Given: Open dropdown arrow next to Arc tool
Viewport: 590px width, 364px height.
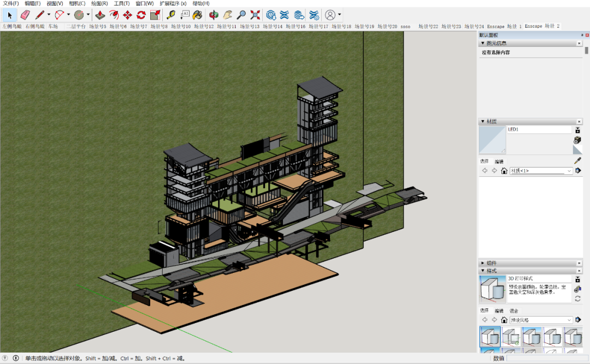Looking at the screenshot, I should (68, 15).
